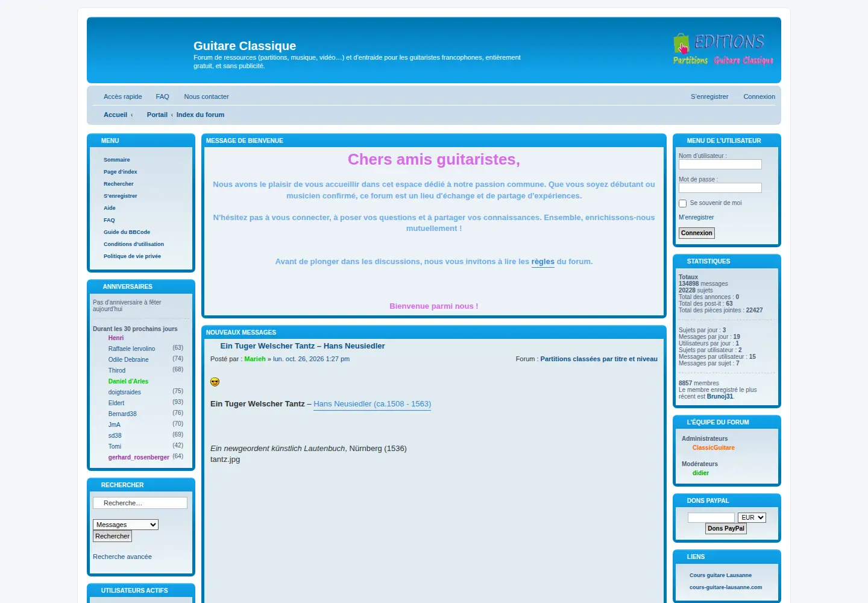Open 'Index du forum' breadcrumb link

point(200,115)
